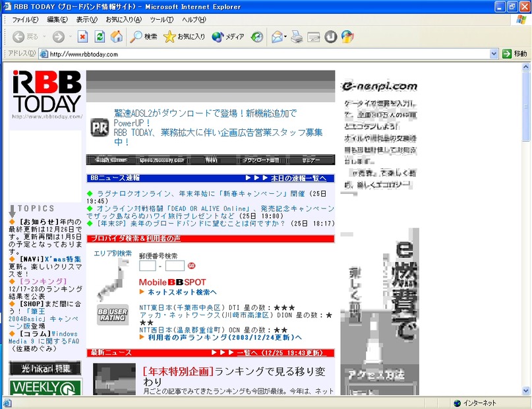Open the Mail envelope toolbar icon

click(277, 37)
